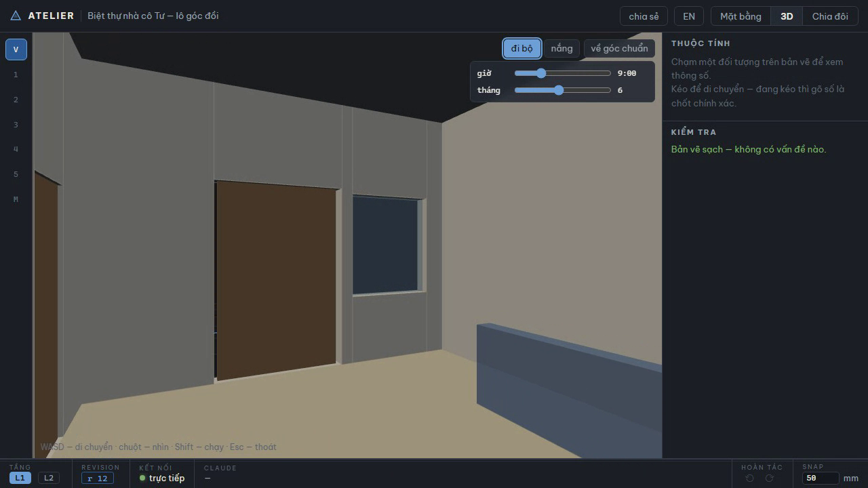Select tool 3 in left sidebar
868x488 pixels.
click(x=16, y=125)
